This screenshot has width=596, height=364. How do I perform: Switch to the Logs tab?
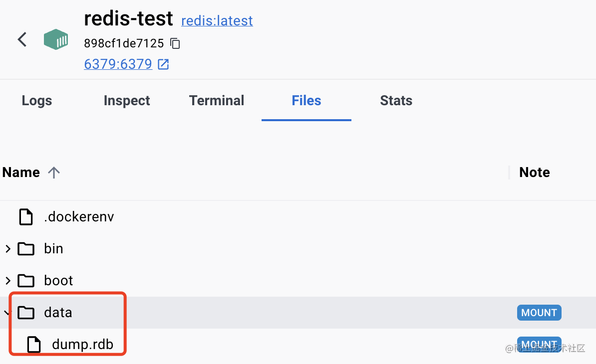click(x=37, y=101)
